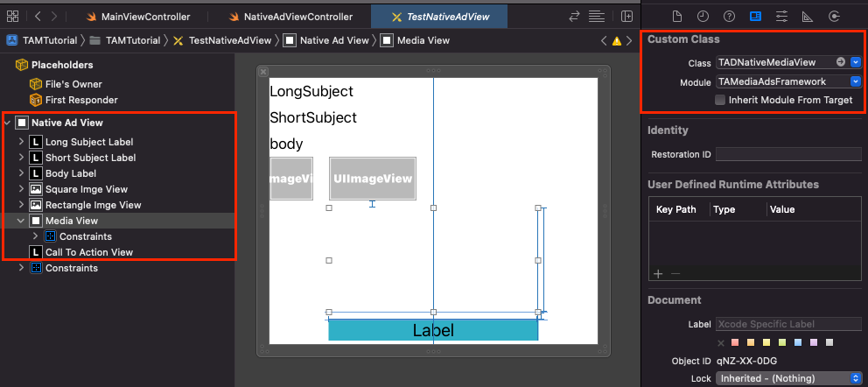Choose the blue label color
868x387 pixels.
[x=798, y=342]
